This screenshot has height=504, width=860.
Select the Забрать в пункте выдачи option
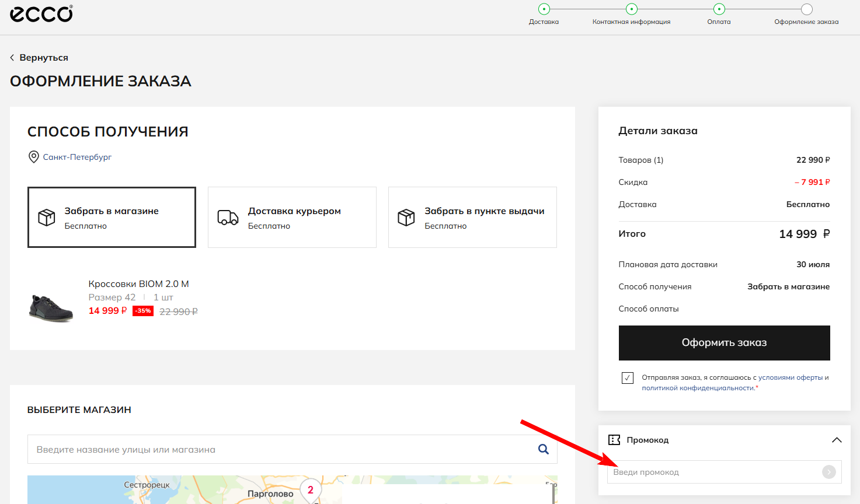pyautogui.click(x=472, y=217)
